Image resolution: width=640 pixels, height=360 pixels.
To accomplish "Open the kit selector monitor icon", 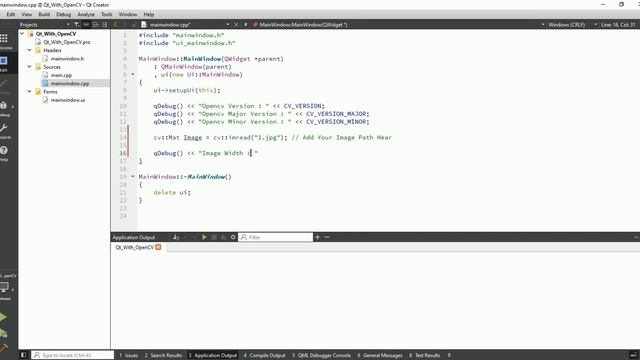I will click(x=5, y=287).
